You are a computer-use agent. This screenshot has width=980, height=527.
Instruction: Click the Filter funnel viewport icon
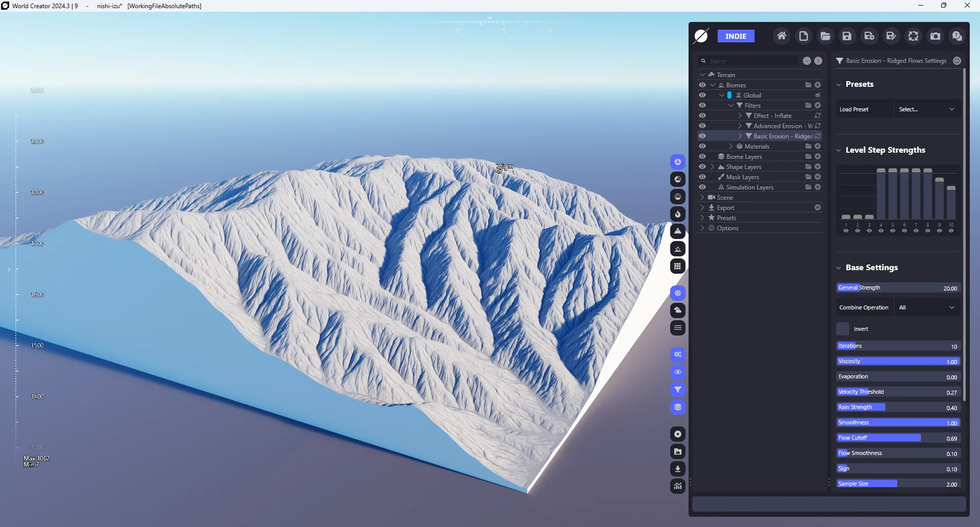pos(678,390)
